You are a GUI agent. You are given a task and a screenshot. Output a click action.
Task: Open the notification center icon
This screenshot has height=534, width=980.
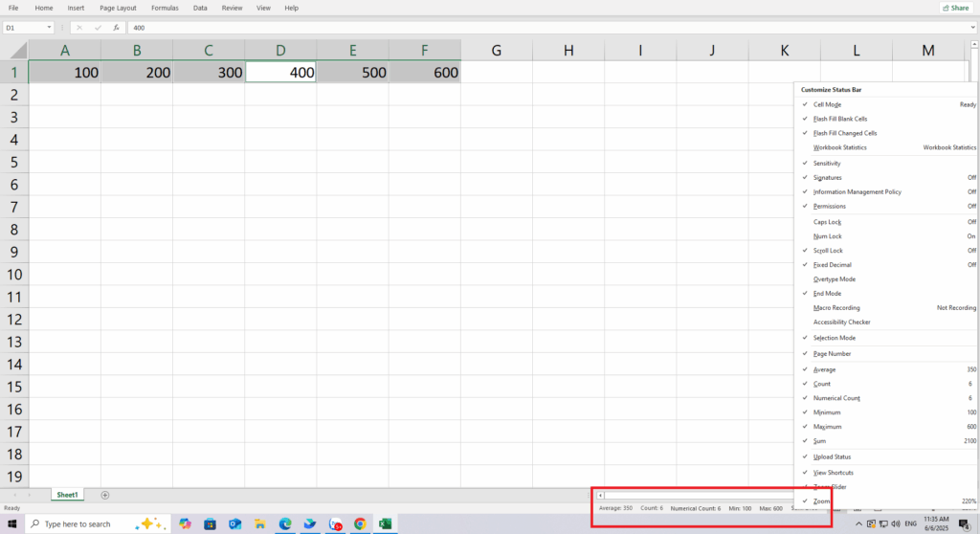click(965, 524)
